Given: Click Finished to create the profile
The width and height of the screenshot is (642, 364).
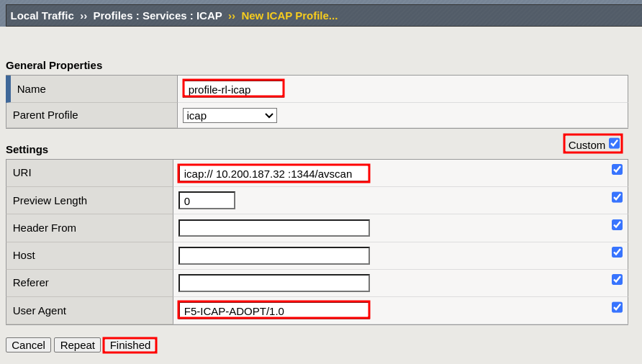Looking at the screenshot, I should click(130, 345).
